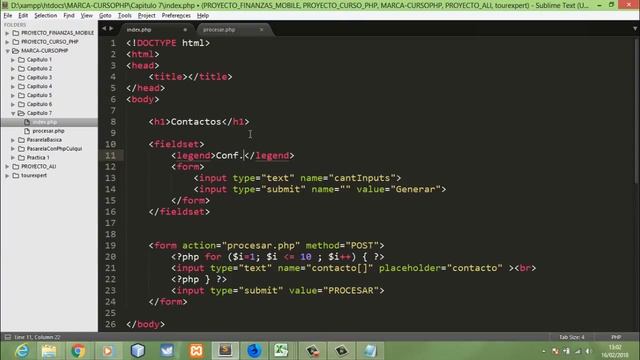Image resolution: width=640 pixels, height=360 pixels.
Task: Select the PasarelaConPhpCulqui folder
Action: click(x=54, y=149)
